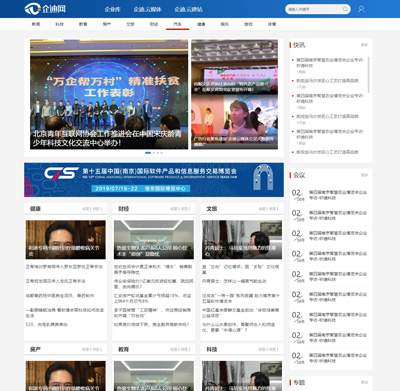
Task: Open the 房产 section heading
Action: (x=35, y=349)
